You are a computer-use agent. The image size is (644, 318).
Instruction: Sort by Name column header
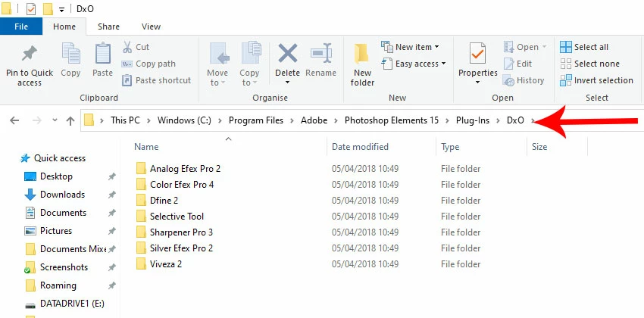(x=146, y=146)
